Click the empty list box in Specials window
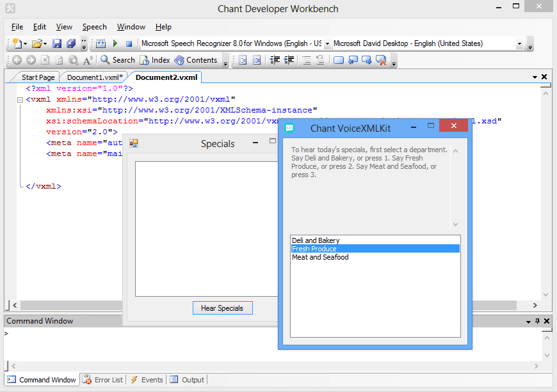Viewport: 557px width, 392px height. (206, 229)
